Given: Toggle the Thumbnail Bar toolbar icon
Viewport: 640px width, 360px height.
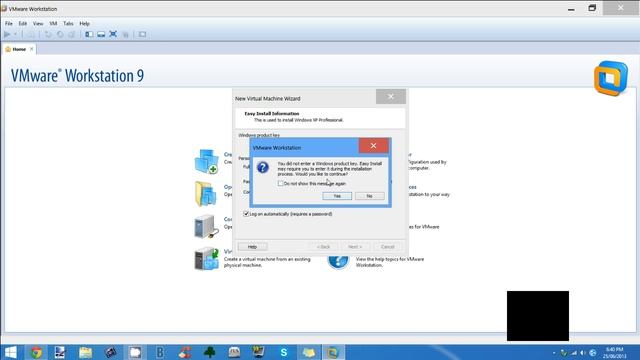Looking at the screenshot, I should (101, 35).
